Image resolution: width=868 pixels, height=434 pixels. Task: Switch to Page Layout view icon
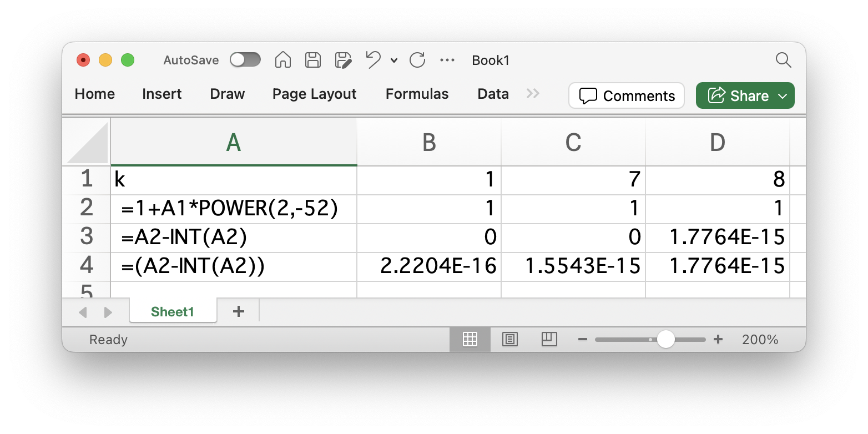click(x=509, y=339)
